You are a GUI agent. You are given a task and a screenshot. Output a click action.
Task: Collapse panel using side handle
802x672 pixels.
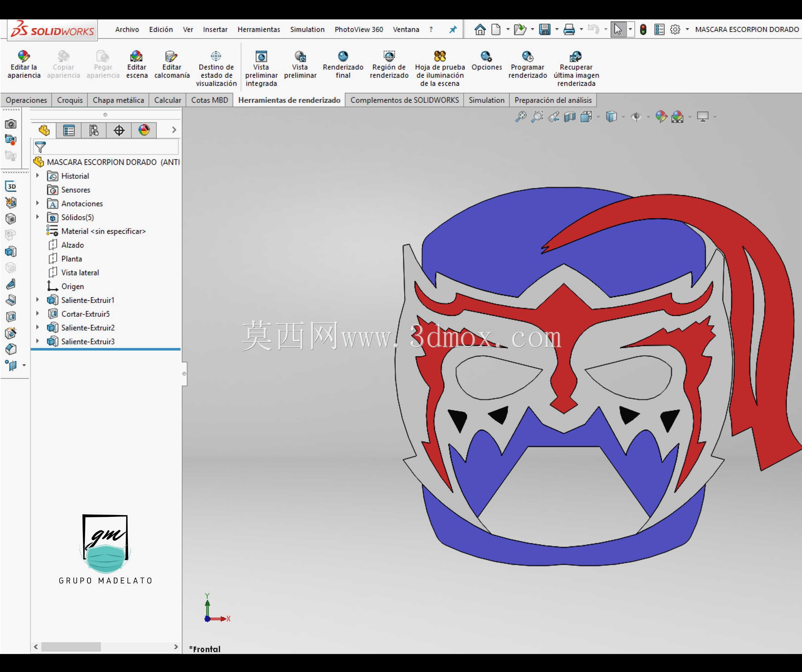[185, 374]
